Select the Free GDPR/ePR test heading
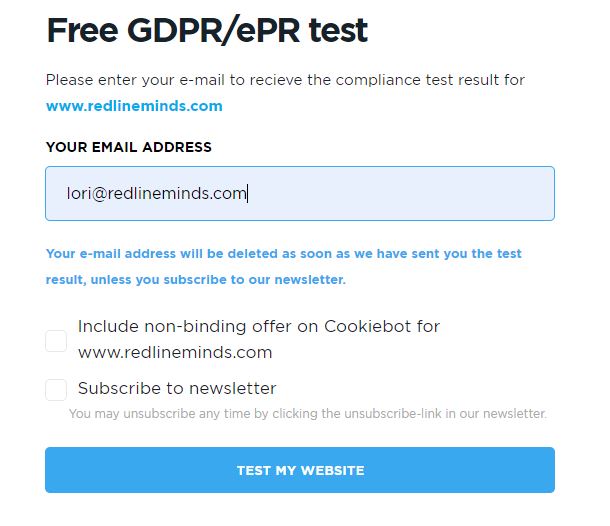Viewport: 610px width, 526px height. (x=207, y=30)
